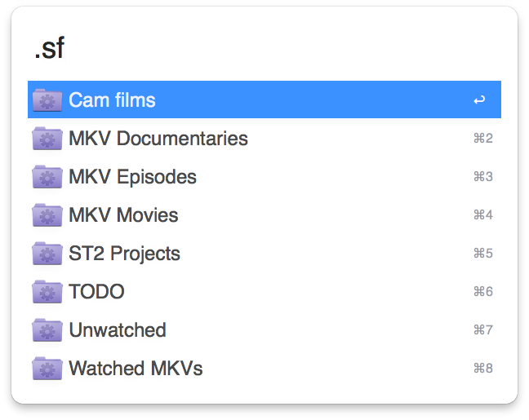Image resolution: width=529 pixels, height=420 pixels.
Task: Click the ⌘8 shortcut hint
Action: [483, 369]
